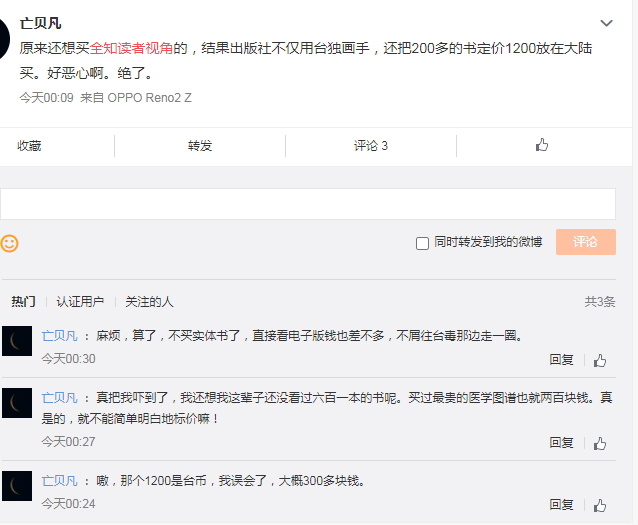Switch to the 认证用户 tab

coord(80,302)
